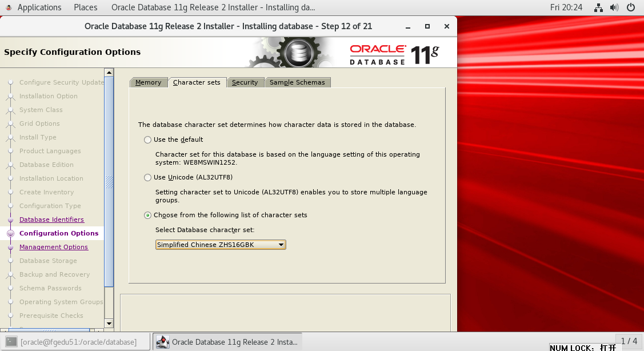Image resolution: width=644 pixels, height=351 pixels.
Task: Click the clock showing Fri 20:24
Action: tap(566, 7)
